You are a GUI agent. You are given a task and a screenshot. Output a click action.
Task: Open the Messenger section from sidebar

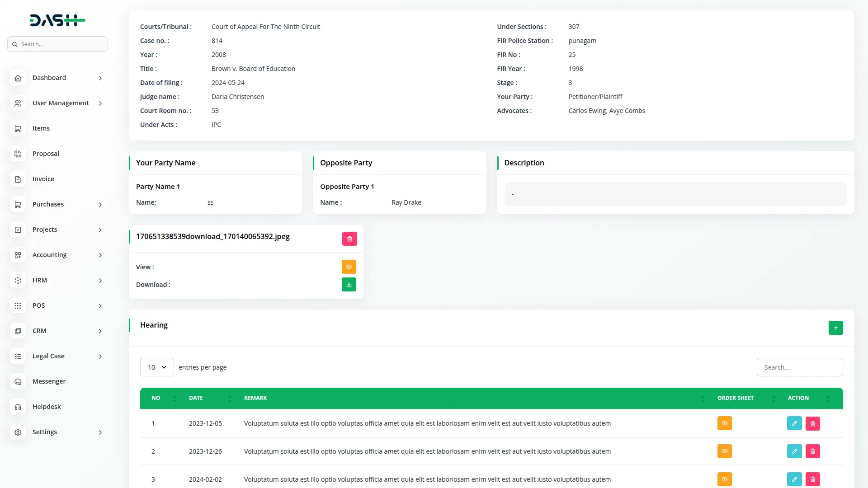48,381
